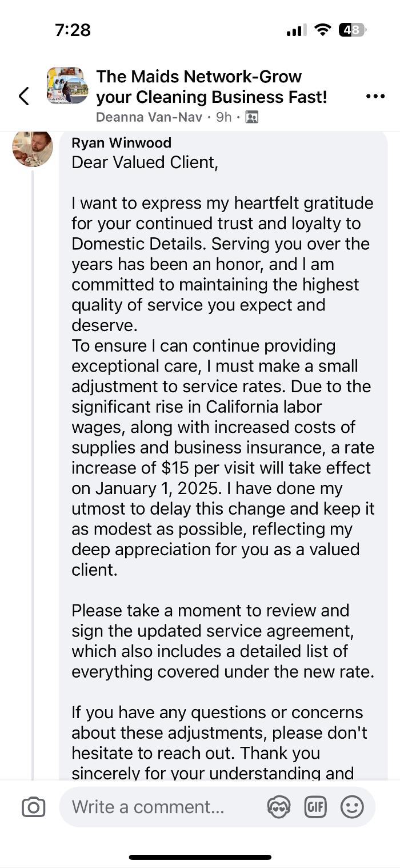Open the emoji smiley picker

(x=352, y=807)
